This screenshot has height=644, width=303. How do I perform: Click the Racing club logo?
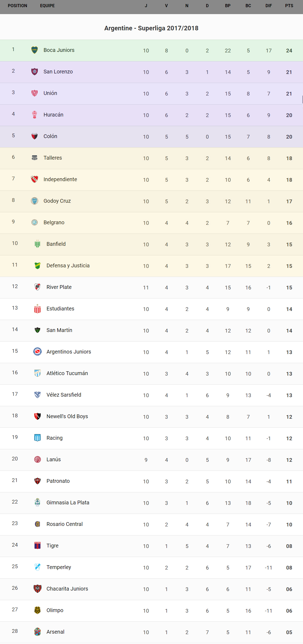[x=37, y=438]
